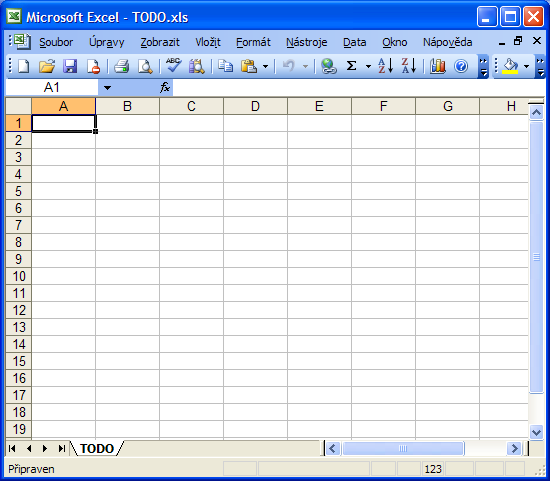This screenshot has width=550, height=481.
Task: Launch the Chart Wizard icon
Action: coord(437,66)
